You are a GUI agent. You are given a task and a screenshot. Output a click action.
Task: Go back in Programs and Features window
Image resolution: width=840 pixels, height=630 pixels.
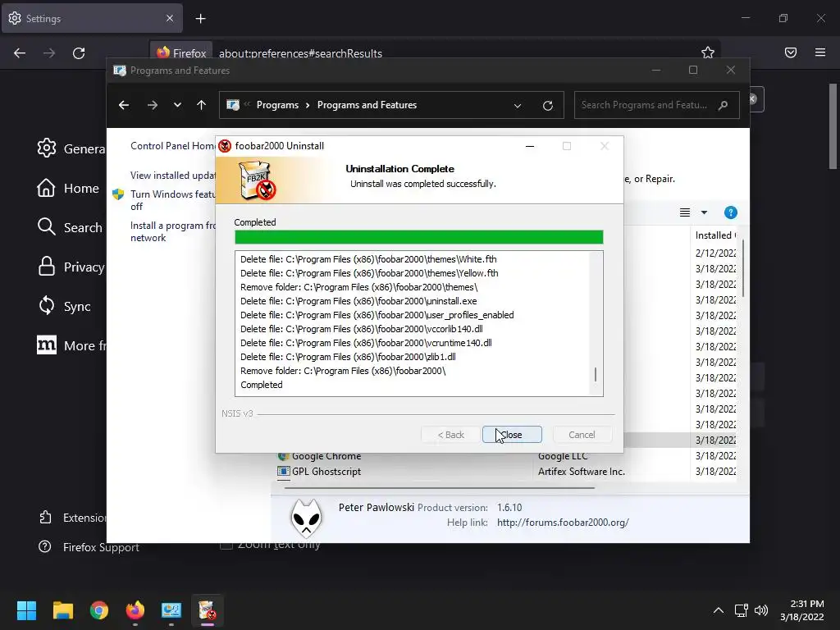click(124, 105)
